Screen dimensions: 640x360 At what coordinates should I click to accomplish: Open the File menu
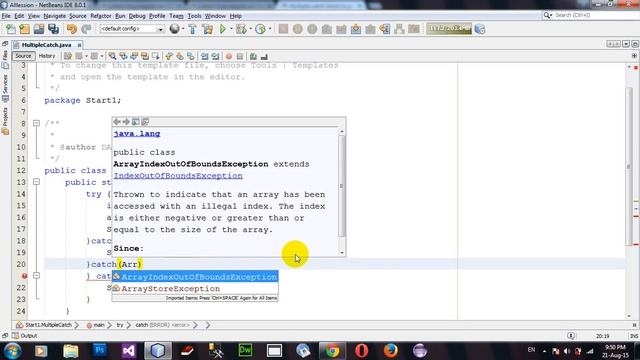tap(6, 16)
